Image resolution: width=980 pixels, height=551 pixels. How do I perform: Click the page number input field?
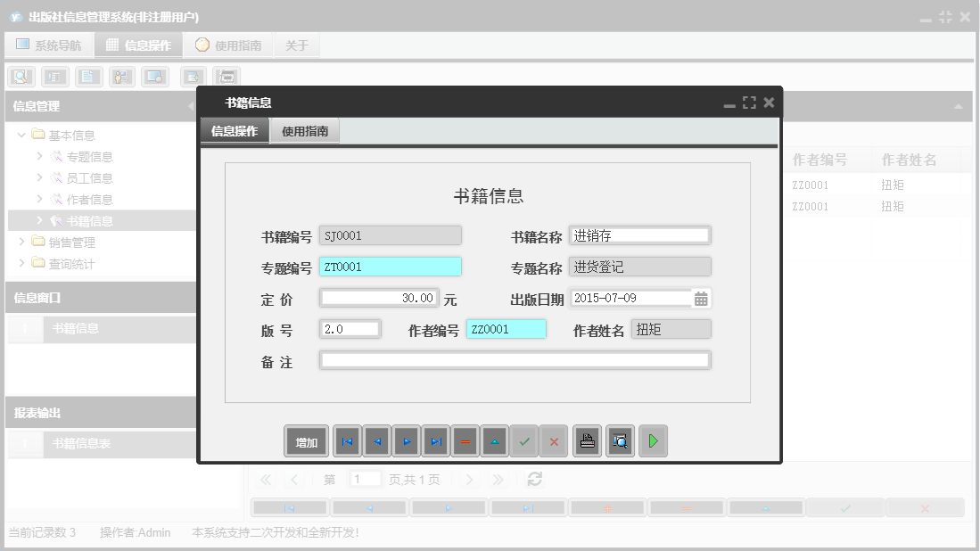(x=364, y=479)
